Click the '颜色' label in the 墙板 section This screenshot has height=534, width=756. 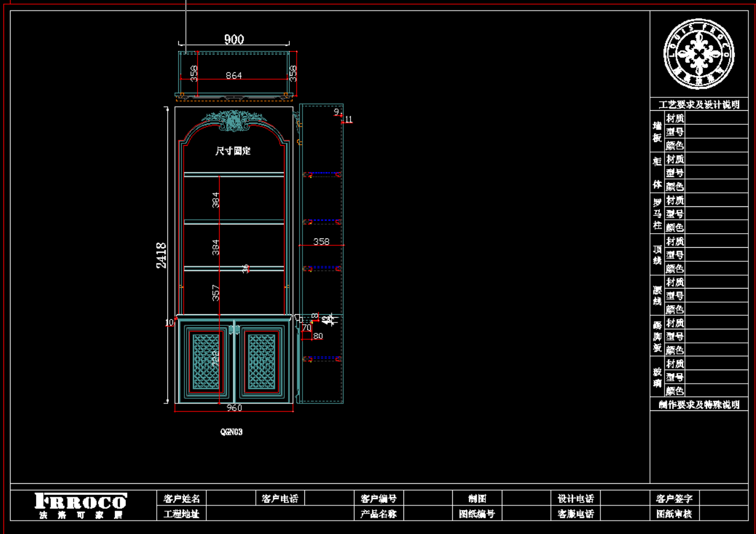coord(675,146)
